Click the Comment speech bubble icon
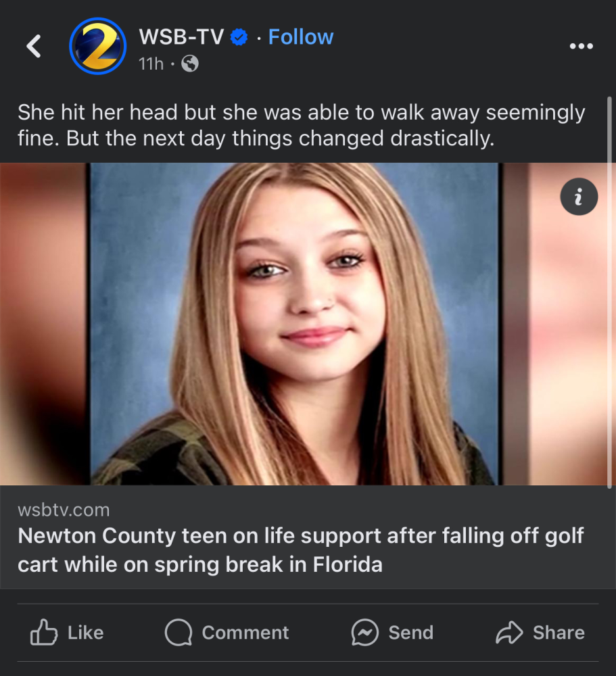The image size is (616, 676). [179, 633]
